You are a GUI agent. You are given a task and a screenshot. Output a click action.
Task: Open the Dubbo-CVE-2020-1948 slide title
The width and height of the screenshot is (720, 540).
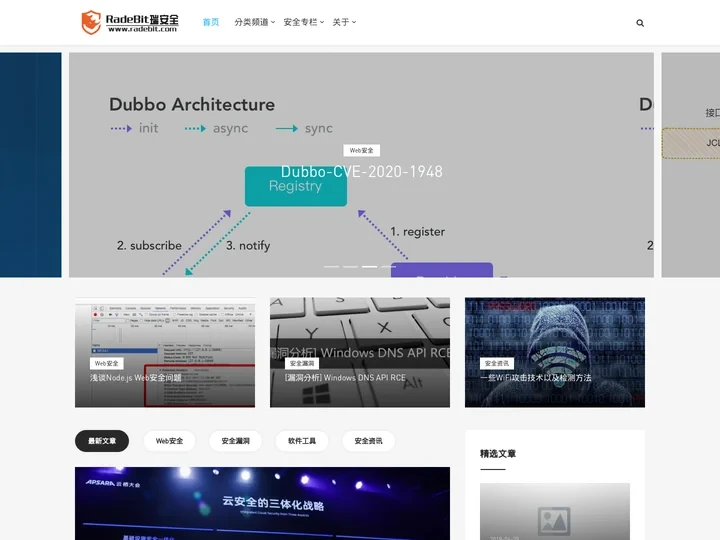tap(361, 171)
